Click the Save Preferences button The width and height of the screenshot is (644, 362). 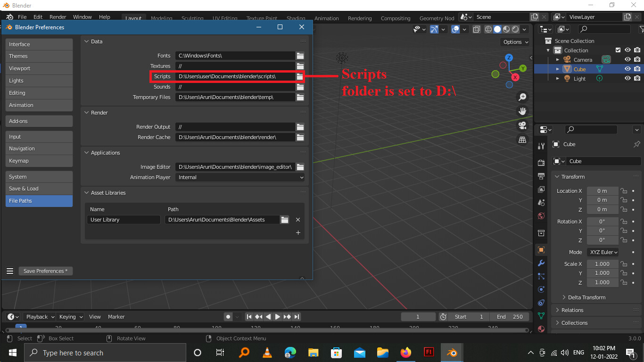coord(45,271)
